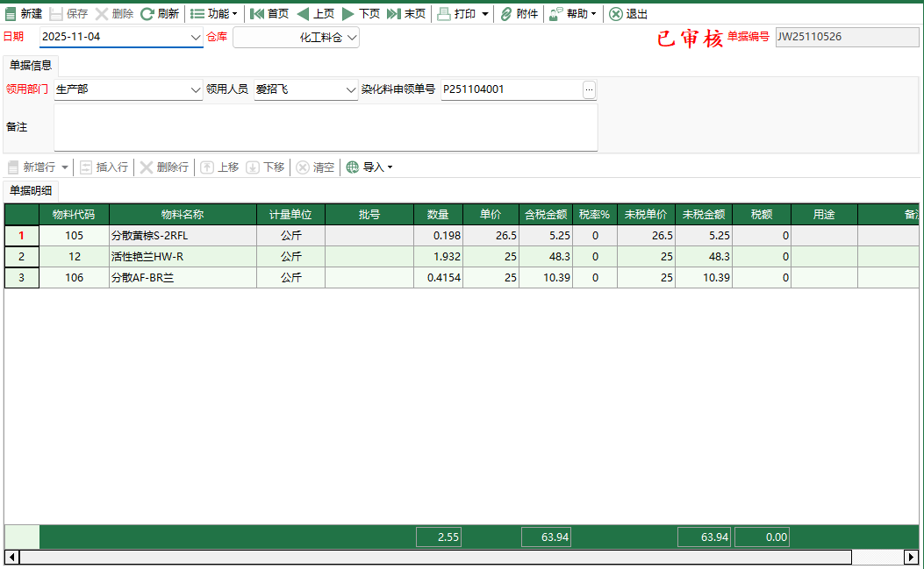Screen dimensions: 924x569
Task: Switch to the 单据信息 tab
Action: pos(31,65)
